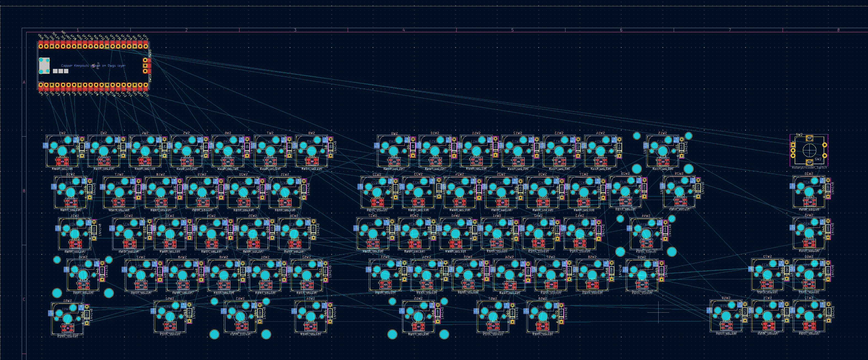Image resolution: width=868 pixels, height=360 pixels.
Task: Click the rotary encoder SW2 center circle
Action: pos(809,150)
